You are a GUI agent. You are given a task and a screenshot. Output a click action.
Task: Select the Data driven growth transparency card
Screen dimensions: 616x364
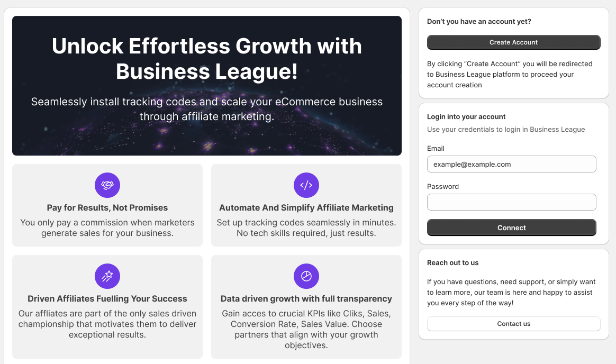(306, 307)
